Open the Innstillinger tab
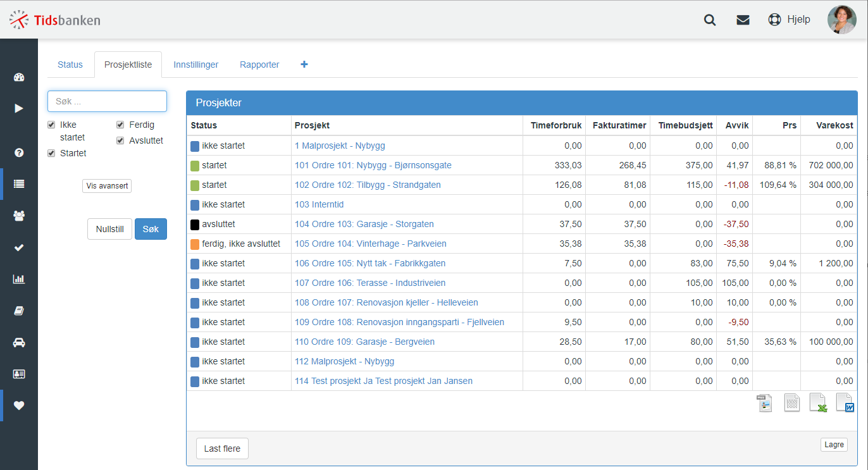Image resolution: width=868 pixels, height=470 pixels. pyautogui.click(x=196, y=65)
